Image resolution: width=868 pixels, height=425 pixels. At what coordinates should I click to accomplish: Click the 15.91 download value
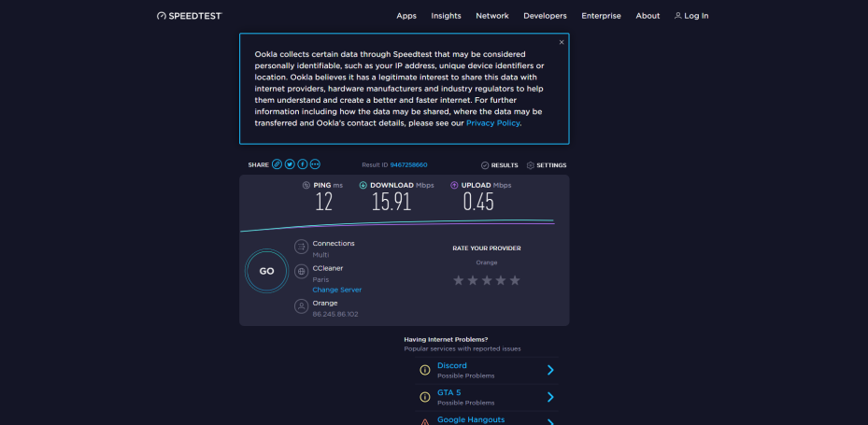[391, 202]
